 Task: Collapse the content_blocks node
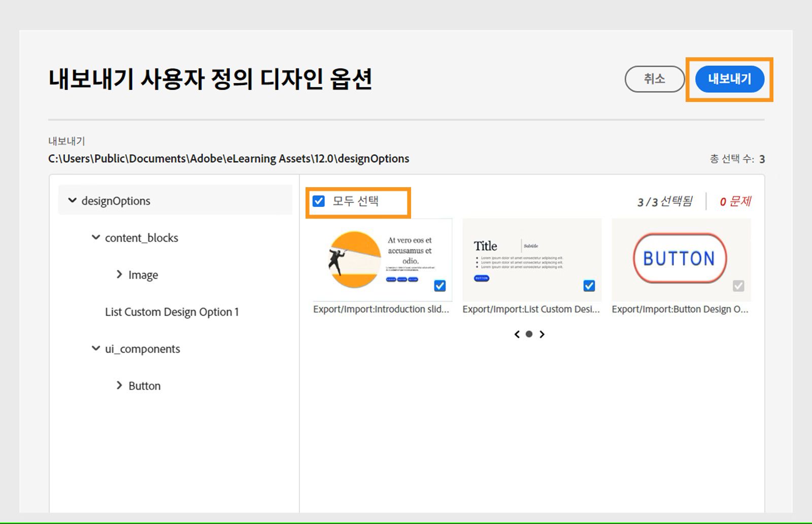pyautogui.click(x=95, y=237)
